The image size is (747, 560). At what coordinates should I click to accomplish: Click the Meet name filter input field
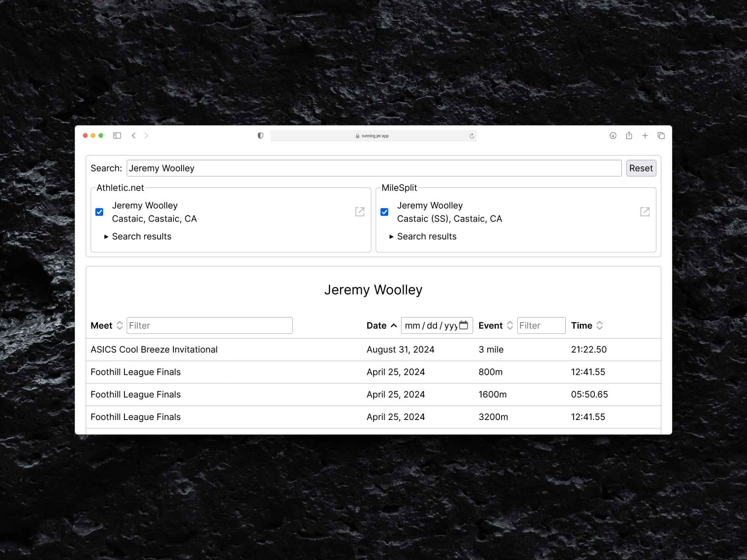click(209, 325)
